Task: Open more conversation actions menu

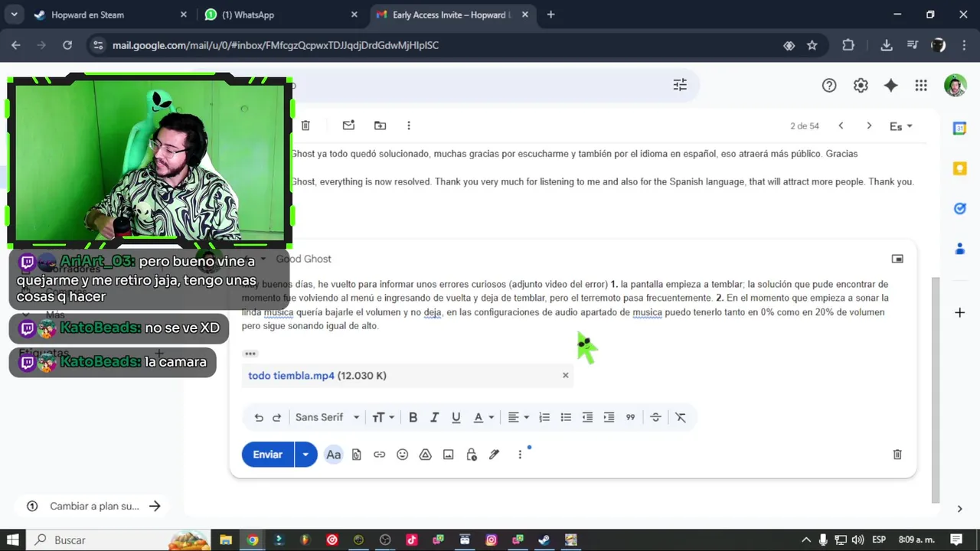Action: [x=409, y=126]
